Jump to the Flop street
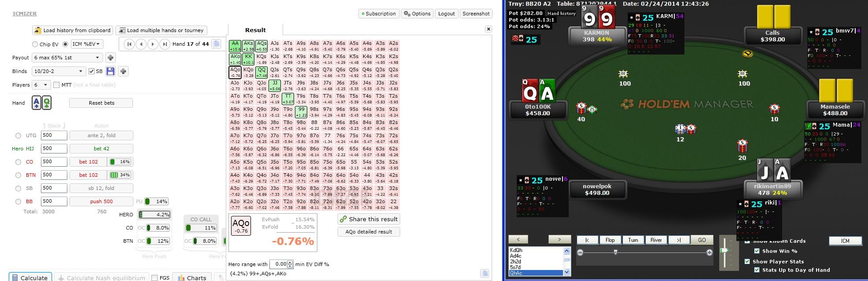This screenshot has width=868, height=281. tap(610, 240)
